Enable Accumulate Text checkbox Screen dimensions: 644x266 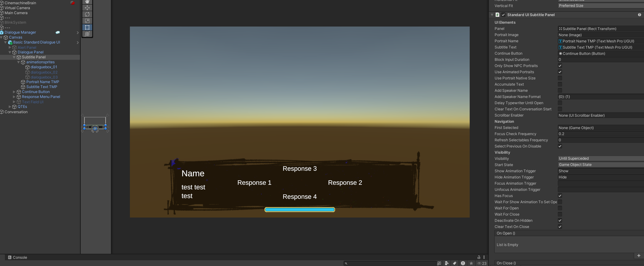click(560, 84)
